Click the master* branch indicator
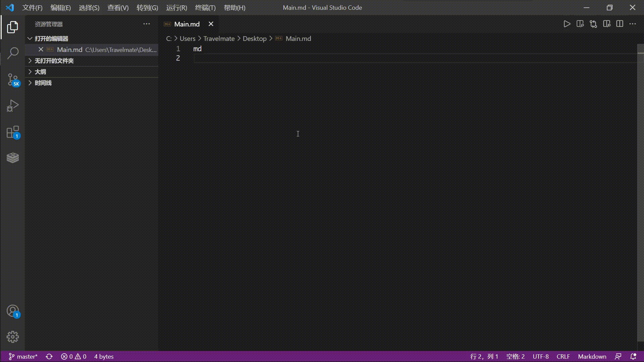This screenshot has height=362, width=644. click(23, 356)
